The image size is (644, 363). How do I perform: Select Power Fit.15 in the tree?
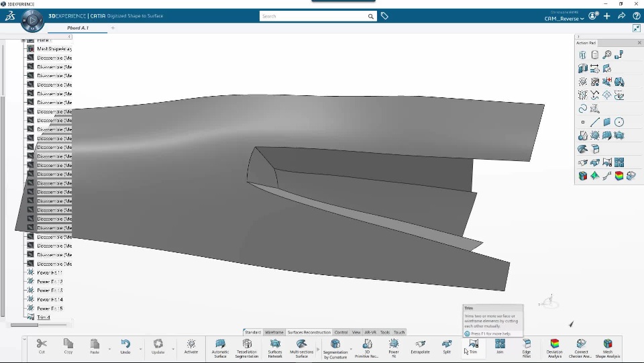click(x=50, y=309)
